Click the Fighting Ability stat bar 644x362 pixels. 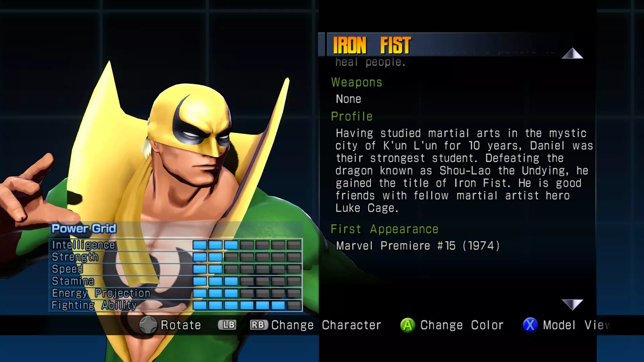pyautogui.click(x=247, y=305)
